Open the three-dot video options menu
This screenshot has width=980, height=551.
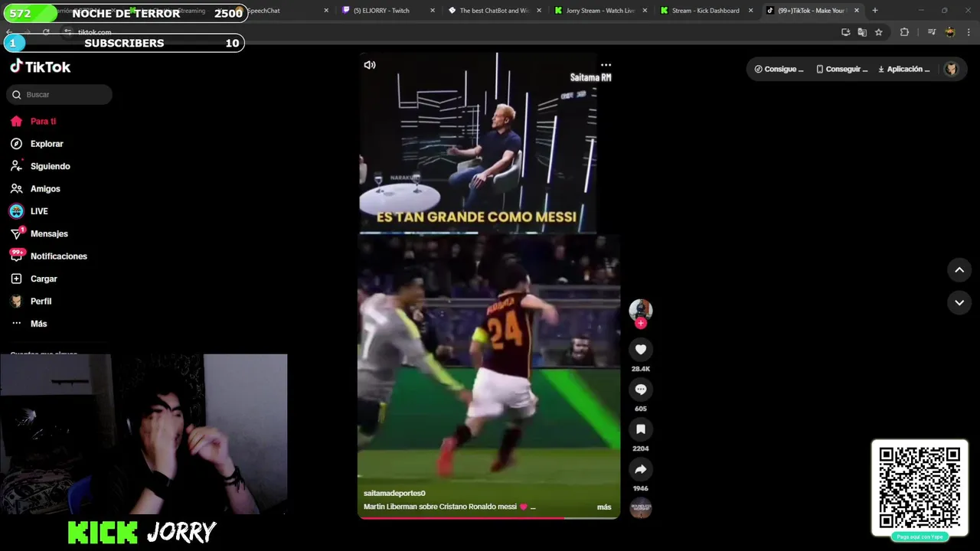coord(606,65)
